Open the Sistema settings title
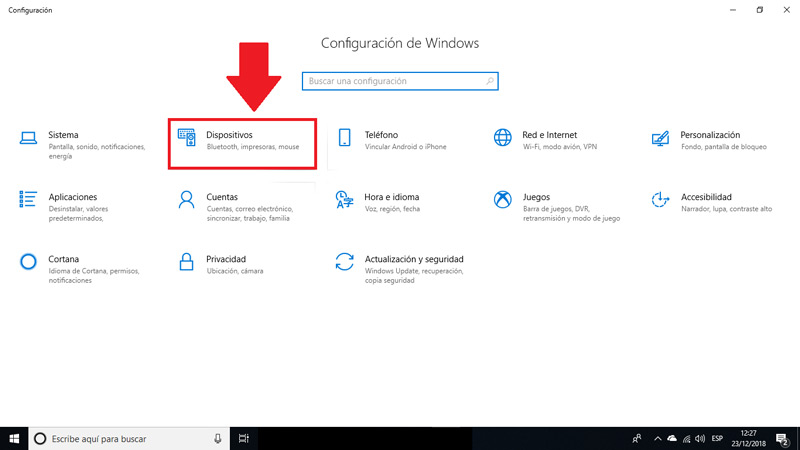 [x=63, y=135]
